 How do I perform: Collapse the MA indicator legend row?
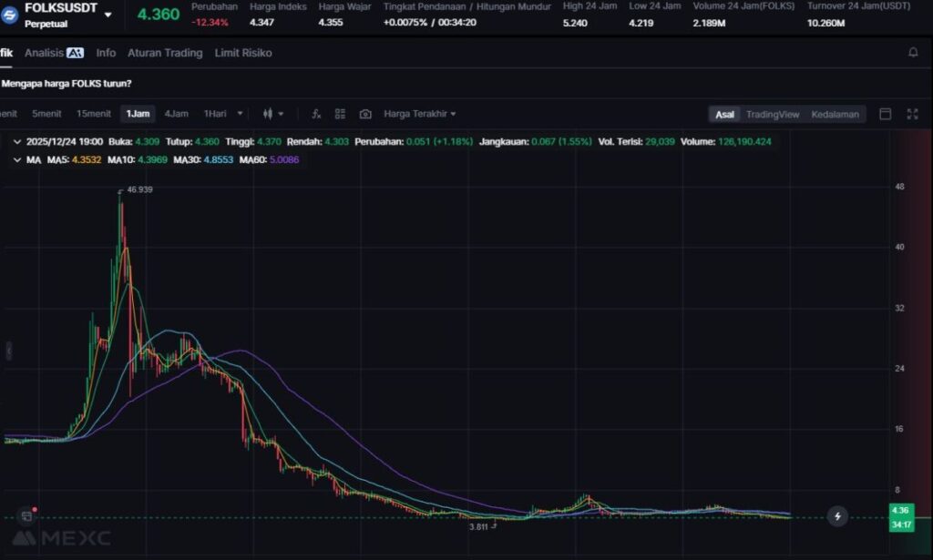(17, 159)
